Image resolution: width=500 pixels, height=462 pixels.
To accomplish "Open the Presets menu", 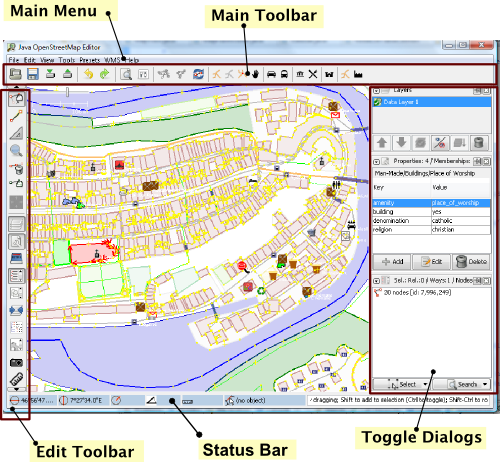I will (x=90, y=60).
